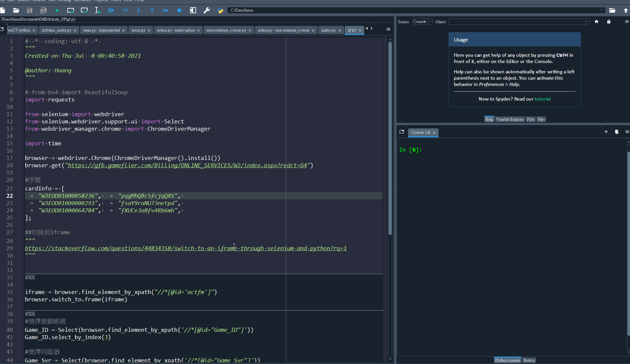Maximize the current pane
Screen dimensions: 630x364
pyautogui.click(x=193, y=10)
